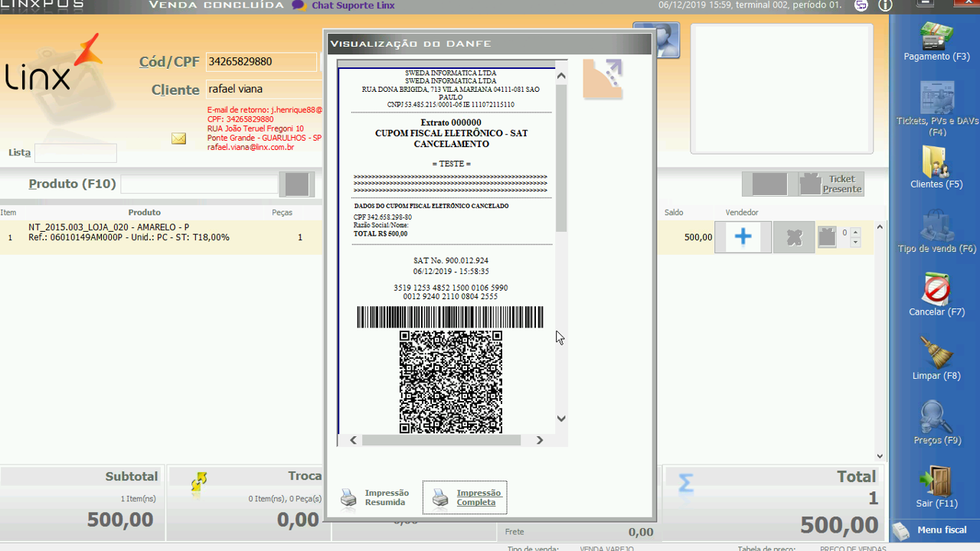Click the Ticket Presente button
Screen dimensions: 980x551
(x=831, y=184)
